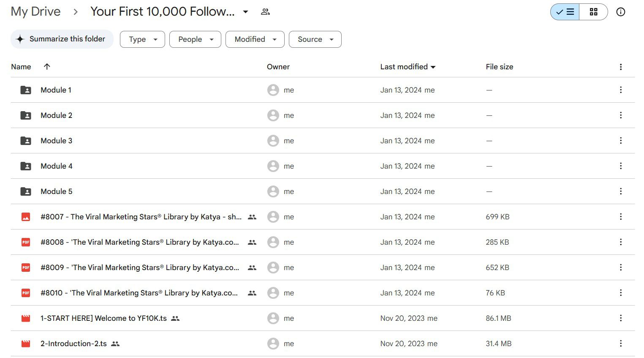This screenshot has width=644, height=358.
Task: Open column header more options menu
Action: click(621, 67)
